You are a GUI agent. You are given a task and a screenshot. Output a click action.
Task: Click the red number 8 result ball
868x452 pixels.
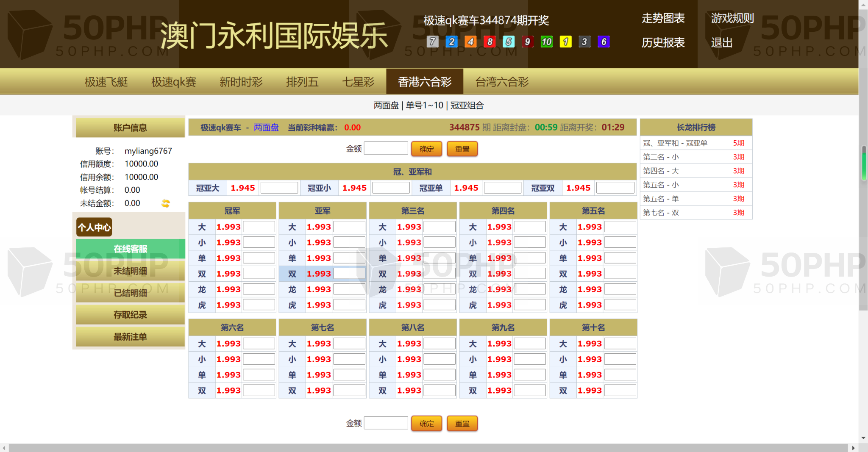coord(490,42)
